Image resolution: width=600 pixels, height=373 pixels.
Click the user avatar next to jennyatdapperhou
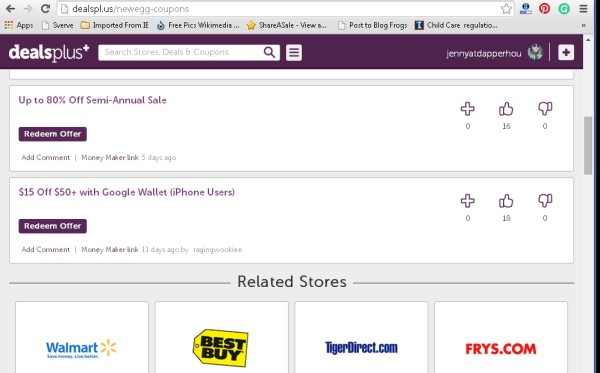[x=535, y=52]
